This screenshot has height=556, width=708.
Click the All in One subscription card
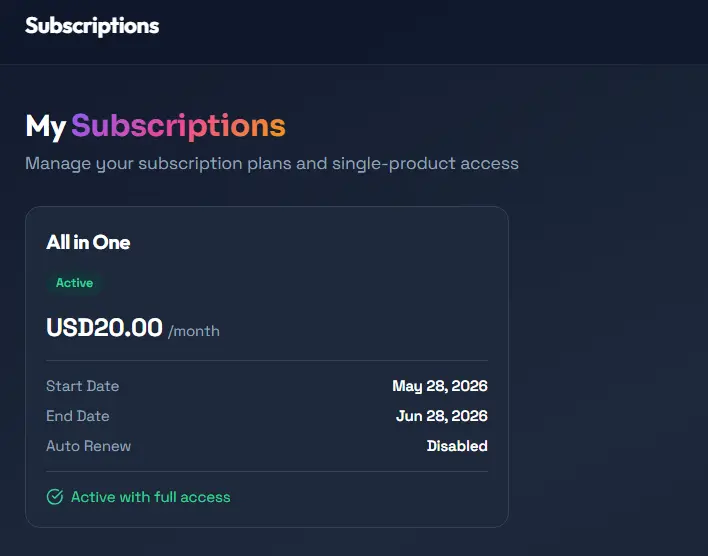(x=267, y=367)
